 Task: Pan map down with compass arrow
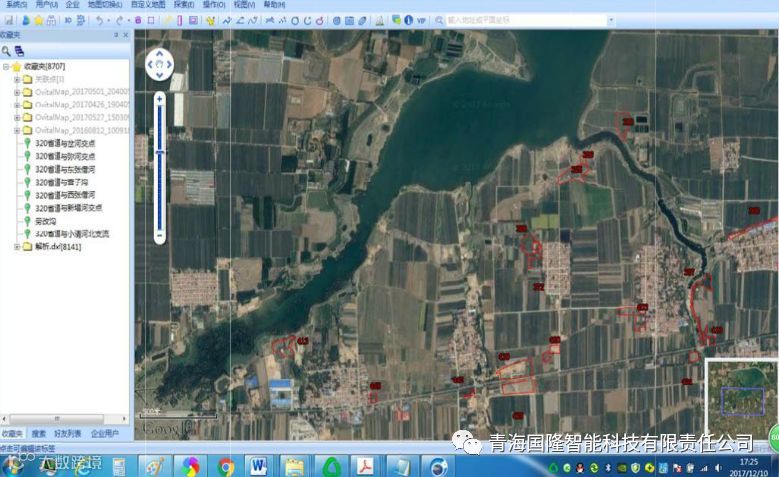(x=159, y=75)
